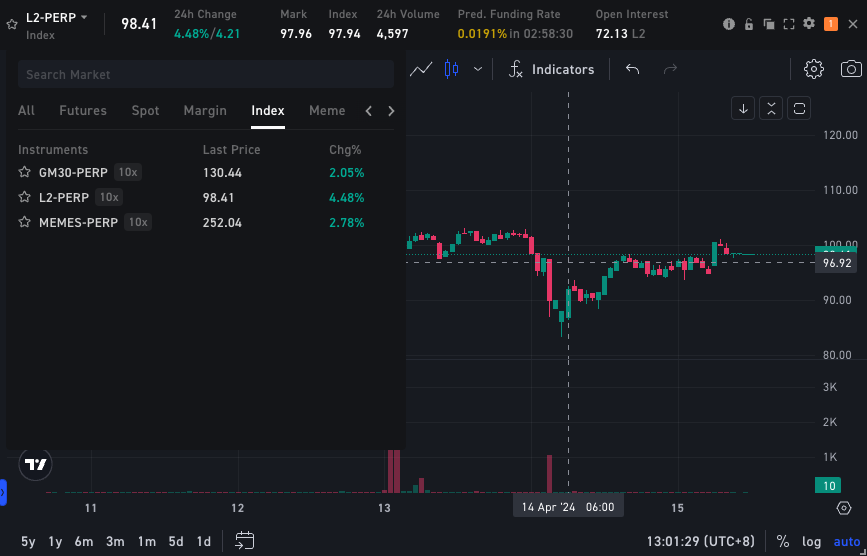This screenshot has height=556, width=867.
Task: Redo chart action
Action: pos(670,69)
